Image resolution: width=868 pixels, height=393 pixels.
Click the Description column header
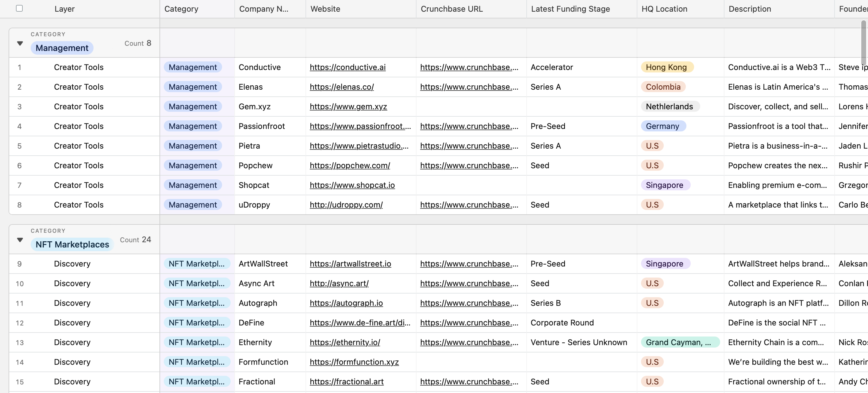[x=749, y=9]
